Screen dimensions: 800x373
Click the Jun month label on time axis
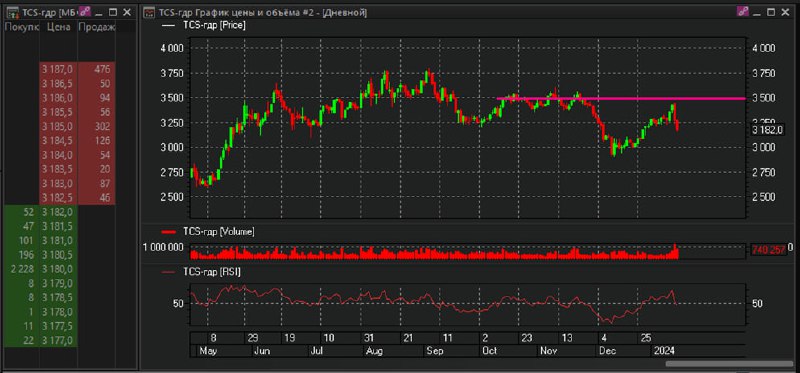click(263, 351)
